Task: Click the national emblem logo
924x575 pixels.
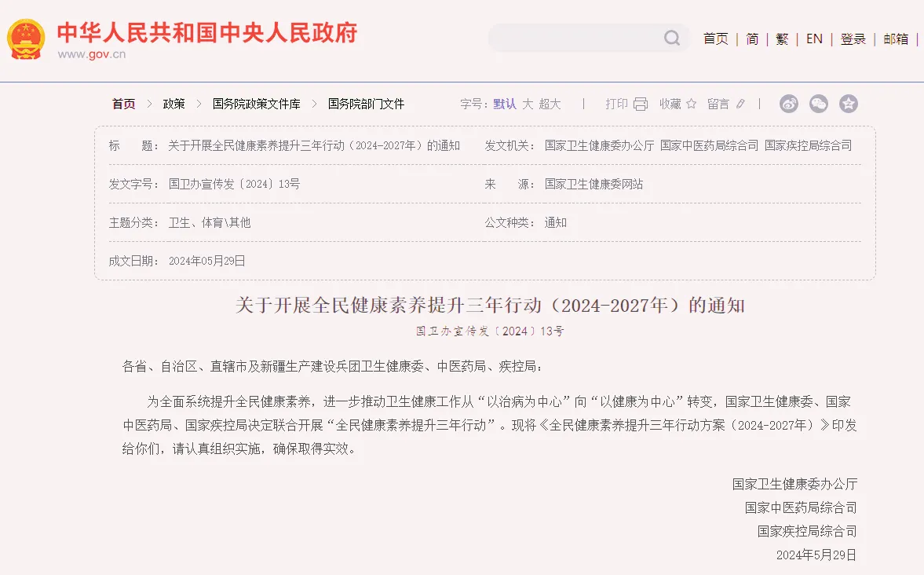Action: pos(26,39)
